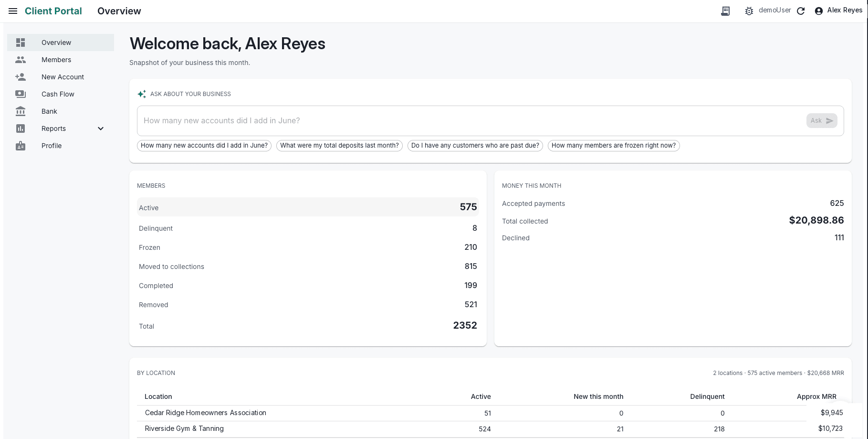Screen dimensions: 868x439
Task: Choose 'What were my total deposits last month?' chip
Action: [x=339, y=146]
